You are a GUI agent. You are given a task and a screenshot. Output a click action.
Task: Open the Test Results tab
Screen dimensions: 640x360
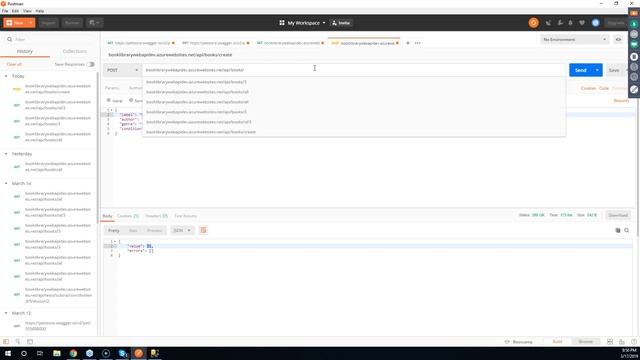185,216
